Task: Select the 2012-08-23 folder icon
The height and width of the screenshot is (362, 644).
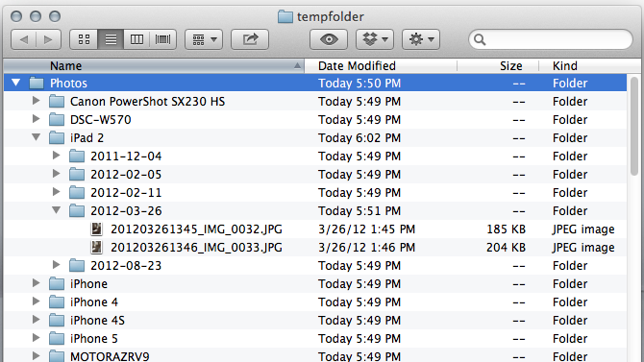Action: click(x=77, y=266)
